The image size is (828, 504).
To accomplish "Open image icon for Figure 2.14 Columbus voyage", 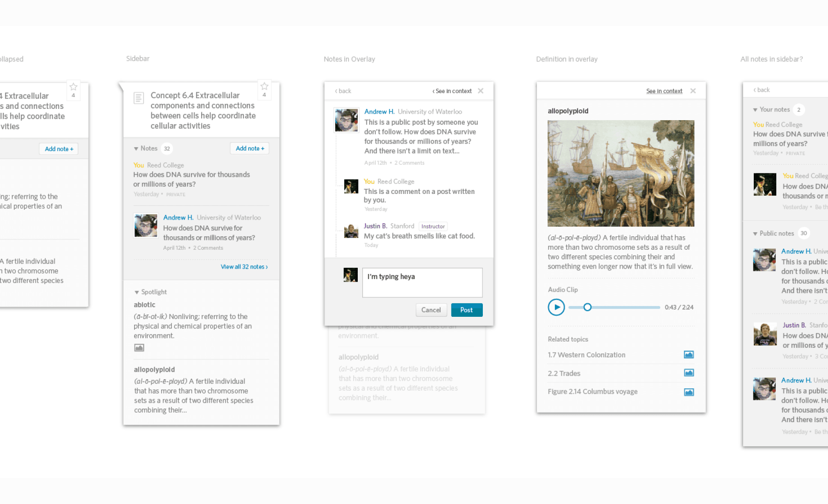I will click(x=688, y=392).
